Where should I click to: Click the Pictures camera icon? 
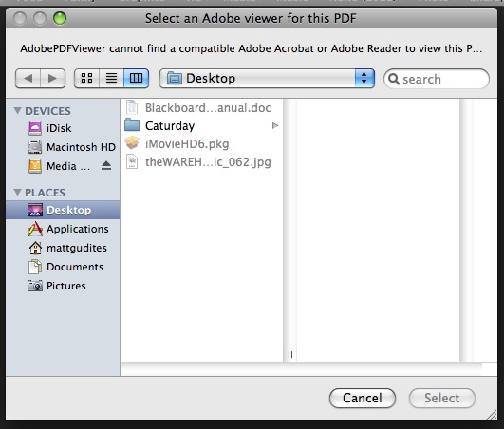(35, 286)
